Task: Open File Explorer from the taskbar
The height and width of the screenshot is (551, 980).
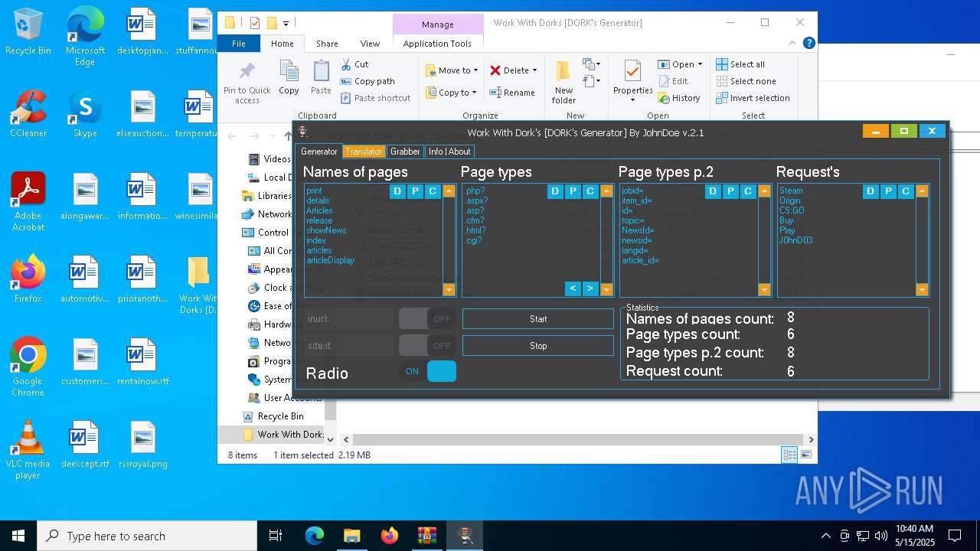Action: [x=352, y=536]
